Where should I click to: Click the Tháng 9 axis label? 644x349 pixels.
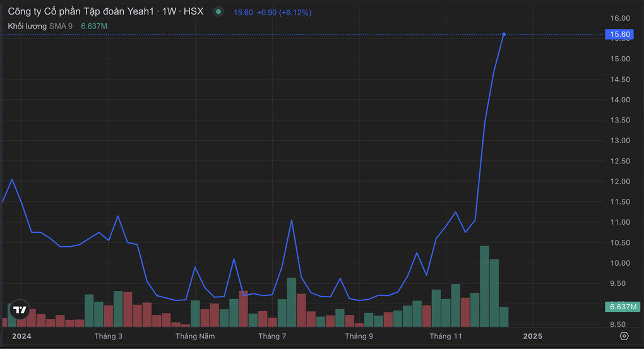(359, 336)
